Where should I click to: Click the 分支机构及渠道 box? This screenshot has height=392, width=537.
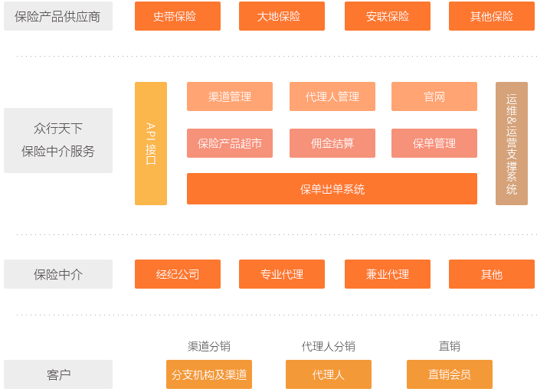(x=208, y=374)
